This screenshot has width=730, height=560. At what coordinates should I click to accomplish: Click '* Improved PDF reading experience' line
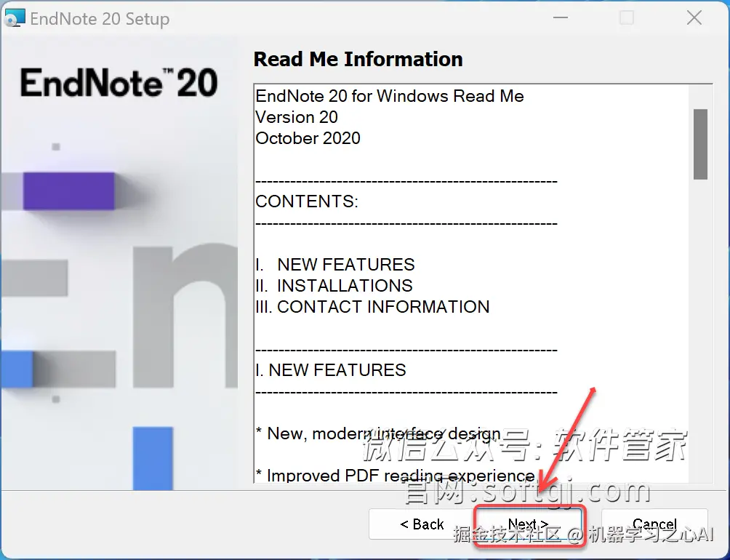coord(395,476)
